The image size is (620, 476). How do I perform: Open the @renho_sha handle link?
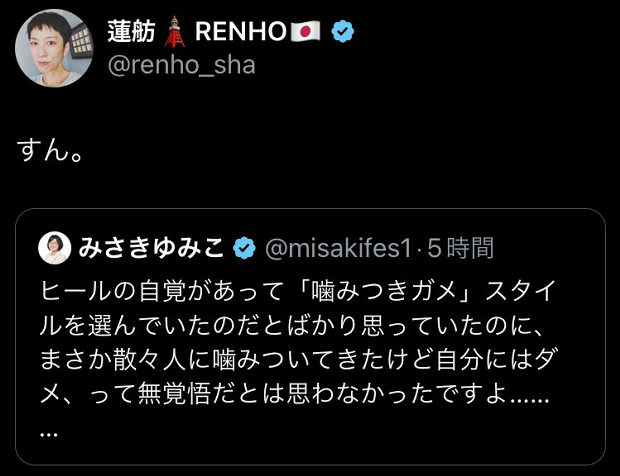pos(181,65)
